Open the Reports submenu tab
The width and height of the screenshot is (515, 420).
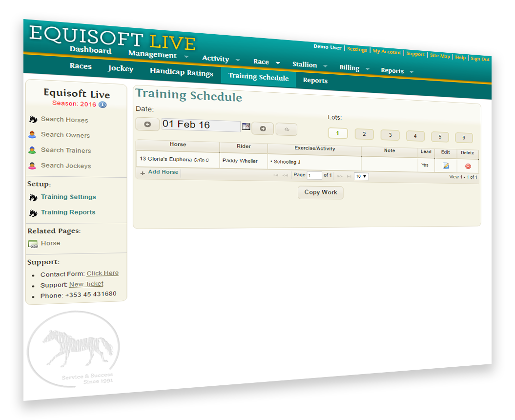point(315,81)
